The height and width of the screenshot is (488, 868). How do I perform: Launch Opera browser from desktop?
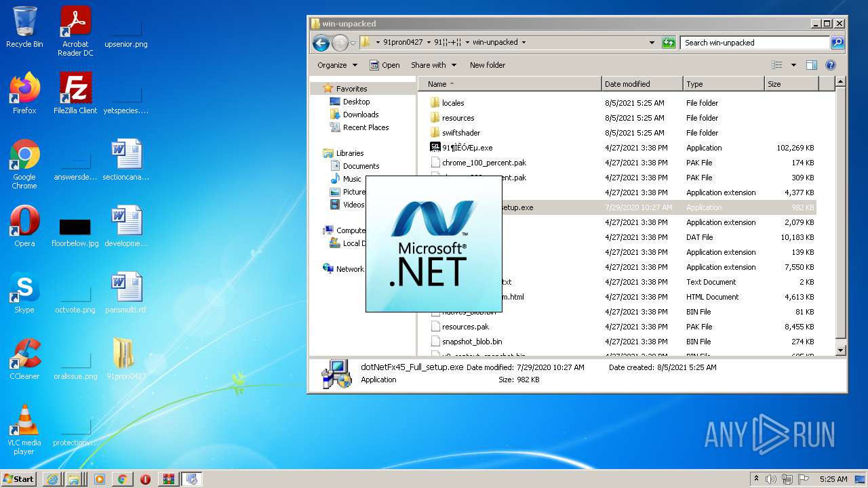pyautogui.click(x=24, y=226)
